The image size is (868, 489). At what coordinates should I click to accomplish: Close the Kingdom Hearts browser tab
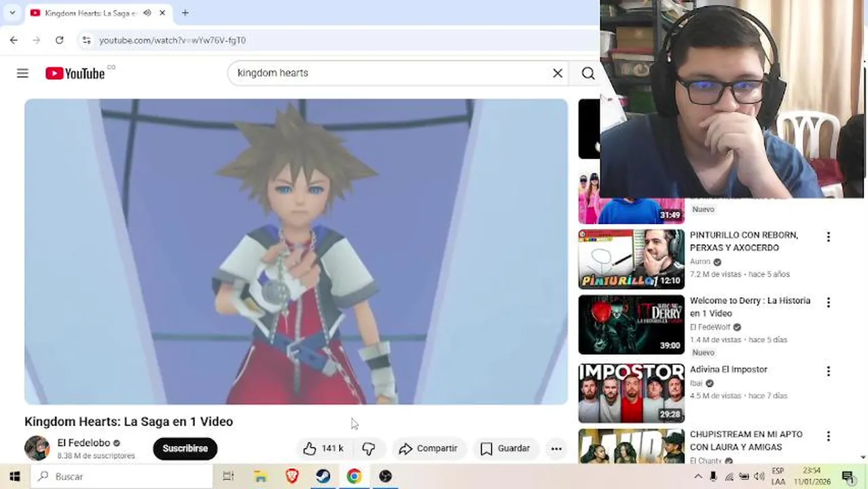tap(162, 13)
